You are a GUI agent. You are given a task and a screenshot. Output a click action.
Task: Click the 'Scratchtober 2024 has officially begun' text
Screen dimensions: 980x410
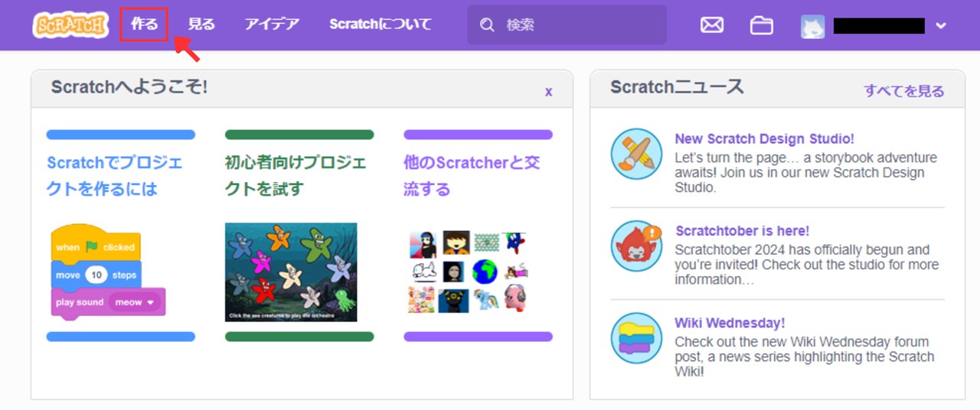(806, 265)
